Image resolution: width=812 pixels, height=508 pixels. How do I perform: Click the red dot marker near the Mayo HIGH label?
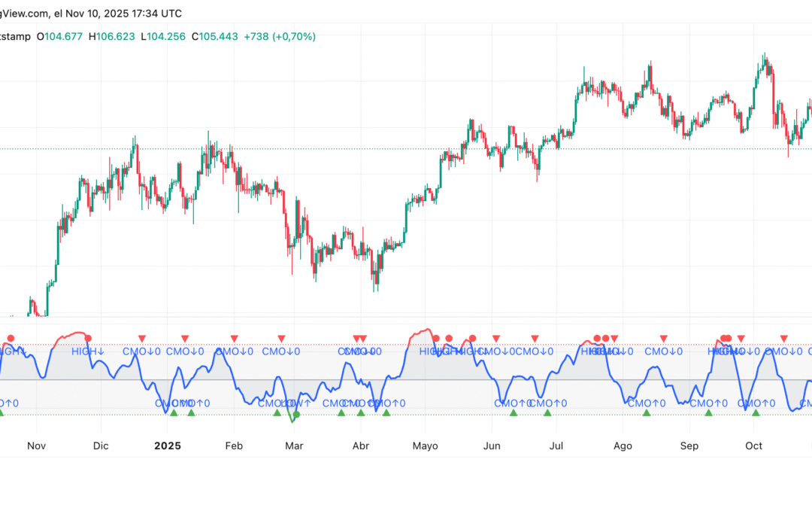(x=435, y=337)
